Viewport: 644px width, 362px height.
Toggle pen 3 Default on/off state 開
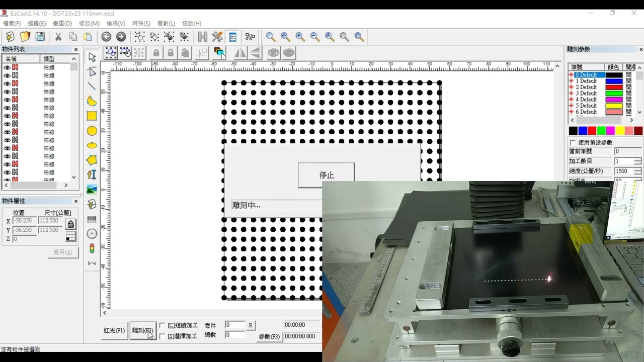pyautogui.click(x=628, y=93)
